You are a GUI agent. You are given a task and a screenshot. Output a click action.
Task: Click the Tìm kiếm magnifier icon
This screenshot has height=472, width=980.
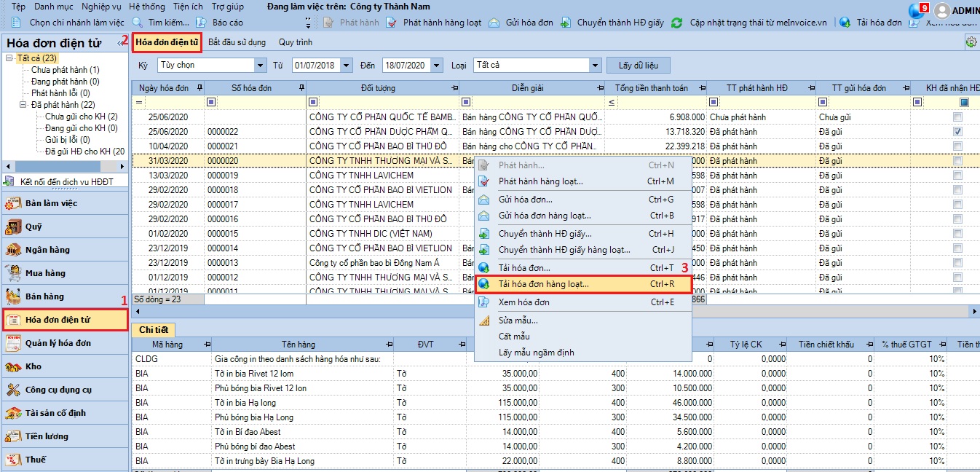point(136,23)
